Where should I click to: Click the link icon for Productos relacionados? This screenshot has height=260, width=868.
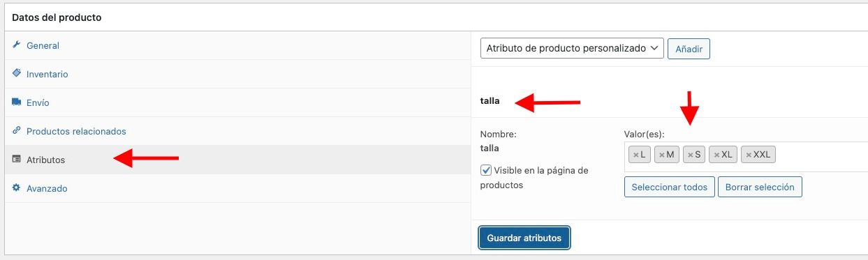point(17,130)
